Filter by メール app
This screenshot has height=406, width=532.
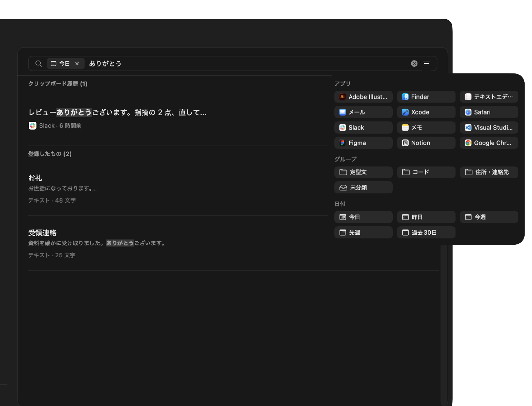[364, 112]
